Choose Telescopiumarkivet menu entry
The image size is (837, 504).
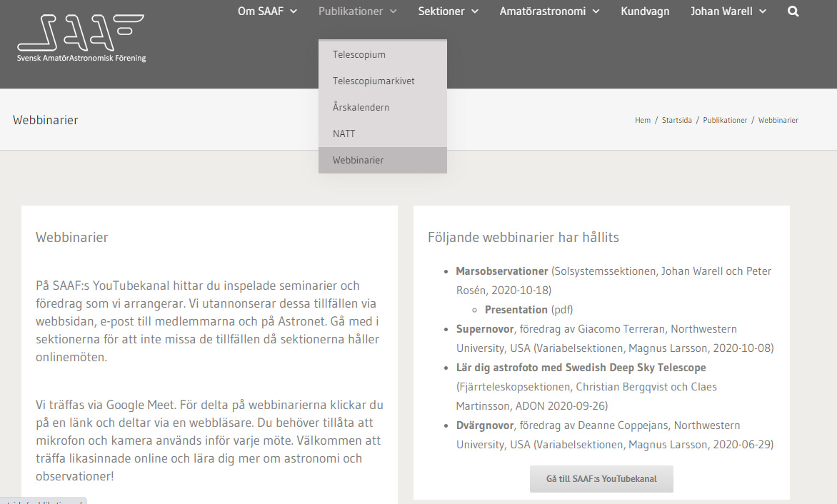[x=374, y=81]
